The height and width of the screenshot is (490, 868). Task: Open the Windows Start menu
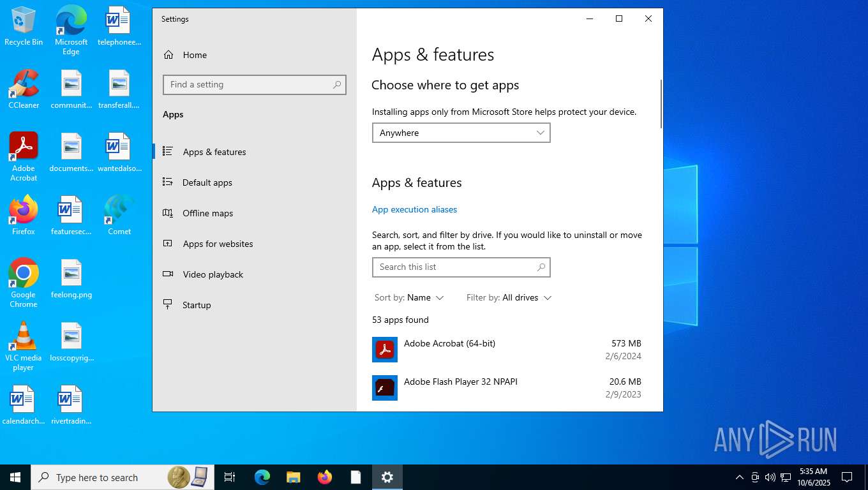(x=15, y=477)
